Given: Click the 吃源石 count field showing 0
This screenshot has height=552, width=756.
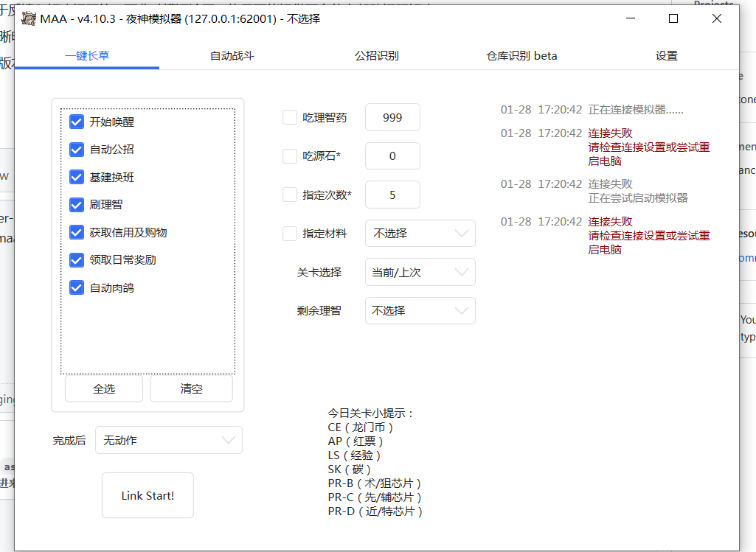Looking at the screenshot, I should [x=392, y=156].
